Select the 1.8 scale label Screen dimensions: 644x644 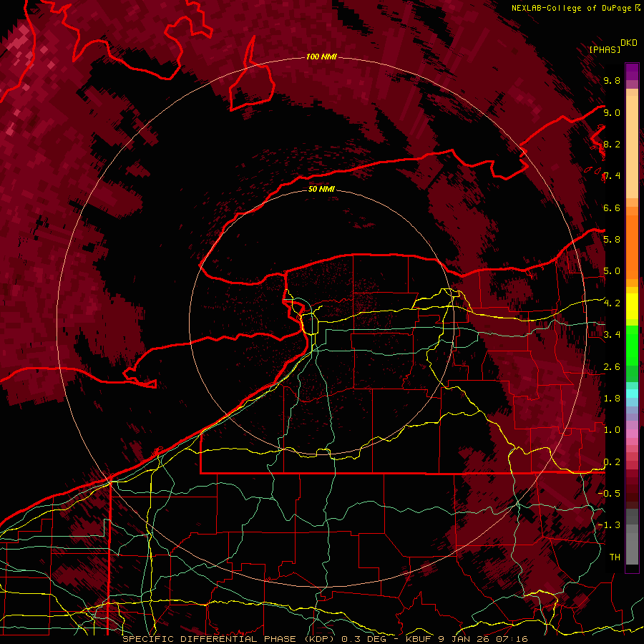[612, 399]
